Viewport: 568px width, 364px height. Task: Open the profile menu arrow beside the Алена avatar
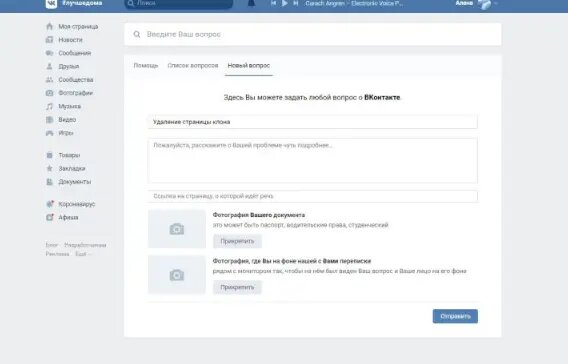pos(496,4)
